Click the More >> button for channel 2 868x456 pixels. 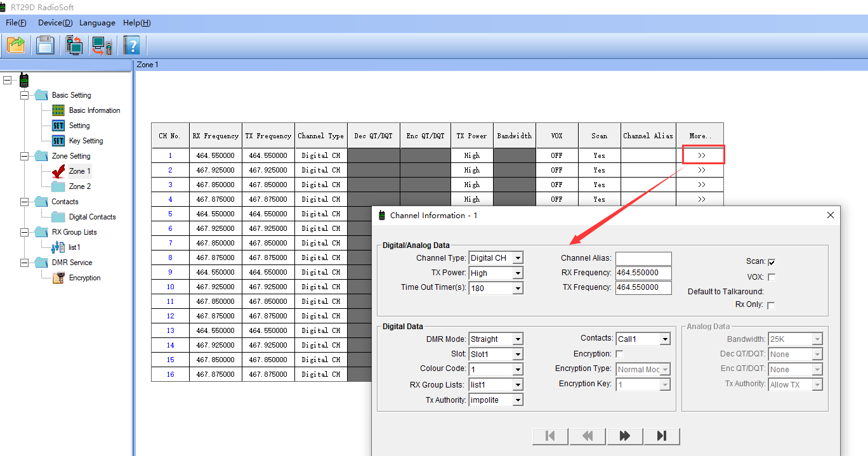pos(701,170)
